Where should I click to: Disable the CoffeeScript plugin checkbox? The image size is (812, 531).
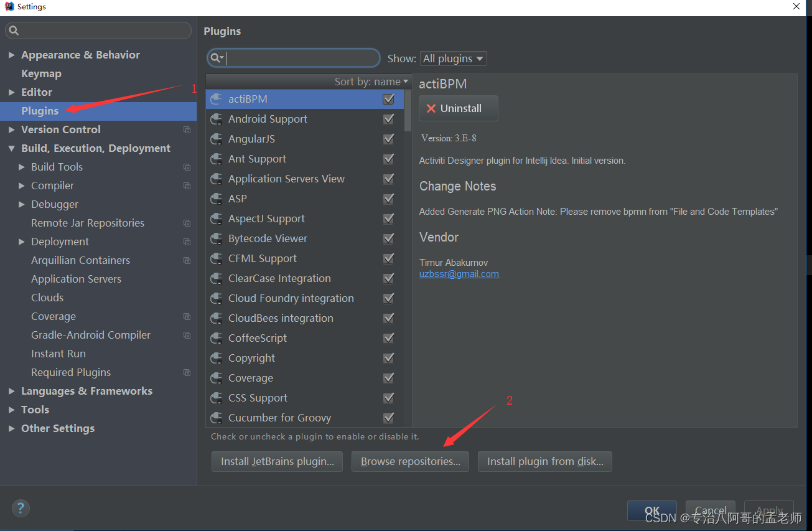(389, 338)
